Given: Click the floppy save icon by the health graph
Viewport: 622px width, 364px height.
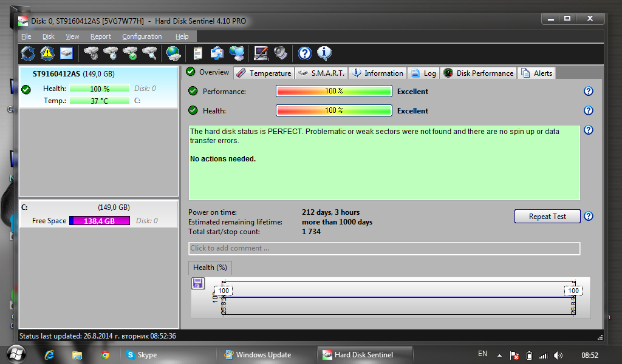Looking at the screenshot, I should pyautogui.click(x=198, y=283).
